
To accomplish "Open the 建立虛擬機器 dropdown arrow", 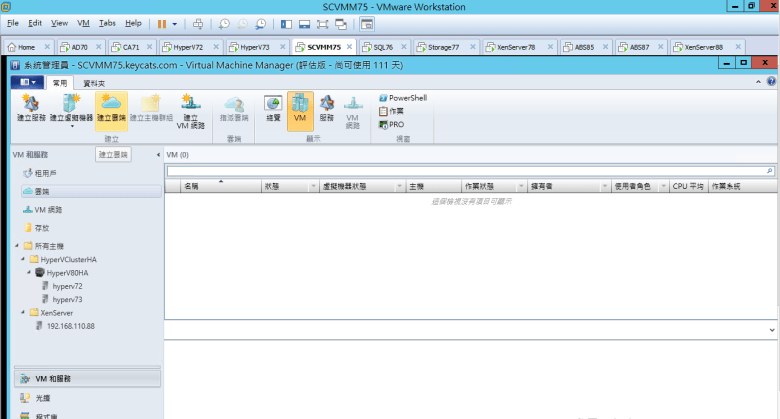I will pyautogui.click(x=71, y=127).
